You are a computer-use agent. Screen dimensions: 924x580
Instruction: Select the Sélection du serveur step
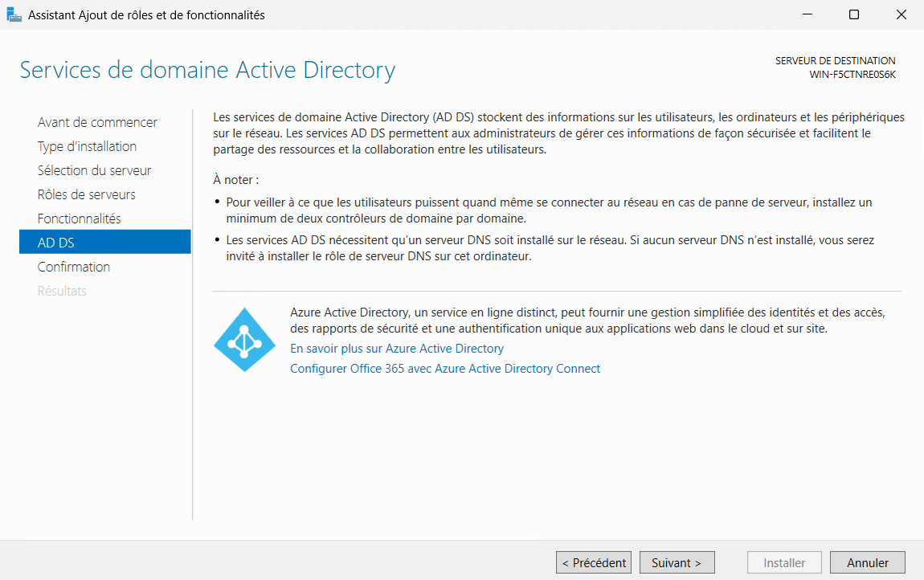point(94,170)
